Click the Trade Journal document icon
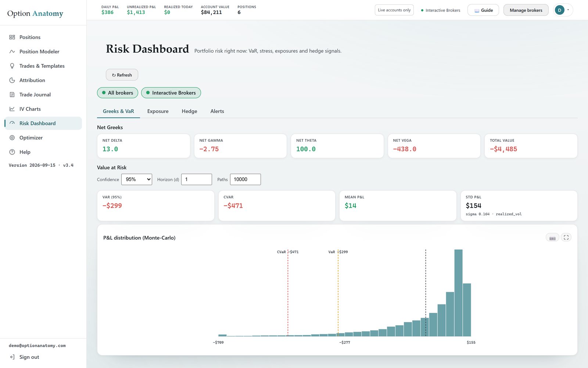The width and height of the screenshot is (588, 368). point(12,95)
